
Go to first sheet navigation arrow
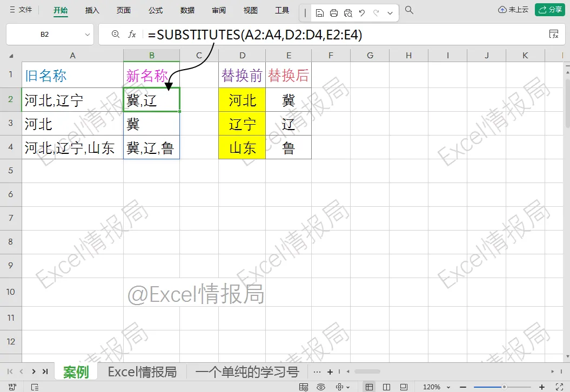pyautogui.click(x=10, y=371)
